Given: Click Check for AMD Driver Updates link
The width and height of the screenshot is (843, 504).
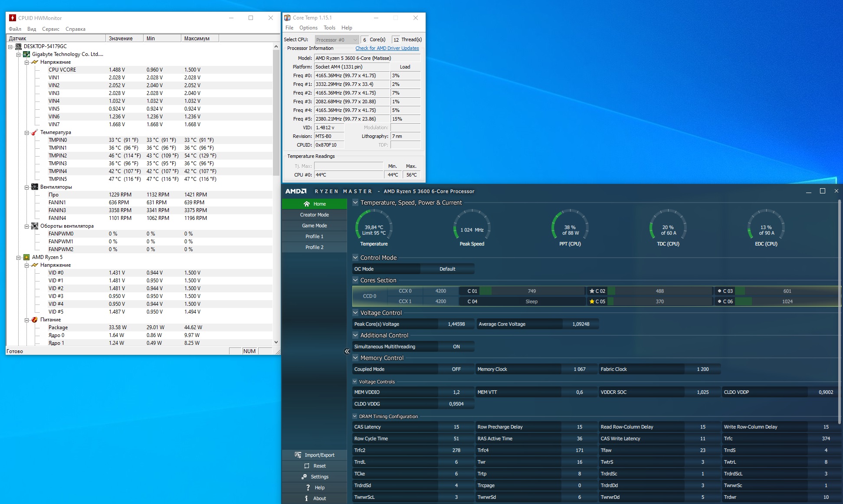Looking at the screenshot, I should pyautogui.click(x=387, y=48).
